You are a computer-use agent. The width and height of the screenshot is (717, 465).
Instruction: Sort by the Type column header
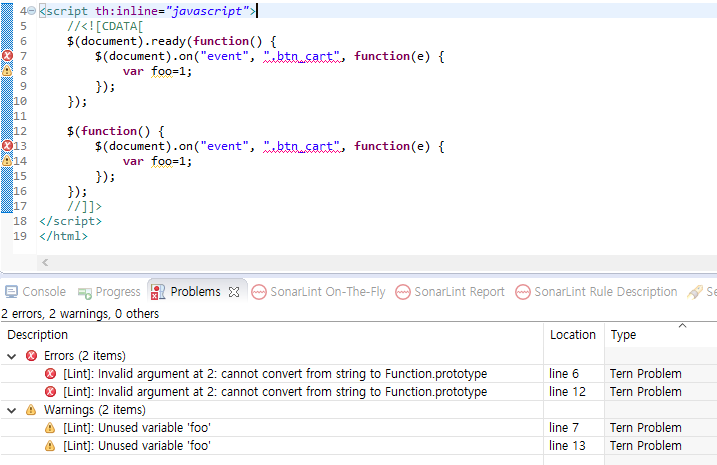661,335
